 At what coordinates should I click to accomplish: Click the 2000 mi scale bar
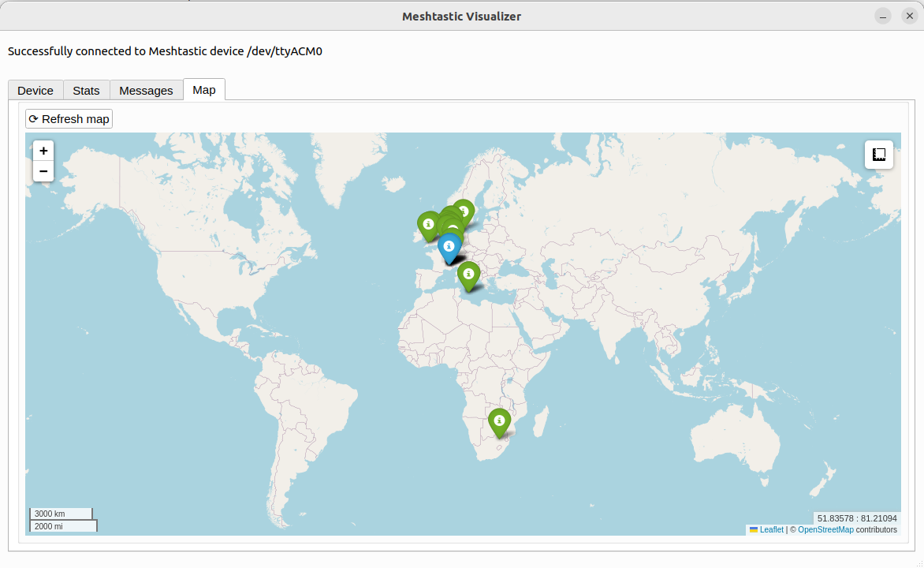pos(64,526)
